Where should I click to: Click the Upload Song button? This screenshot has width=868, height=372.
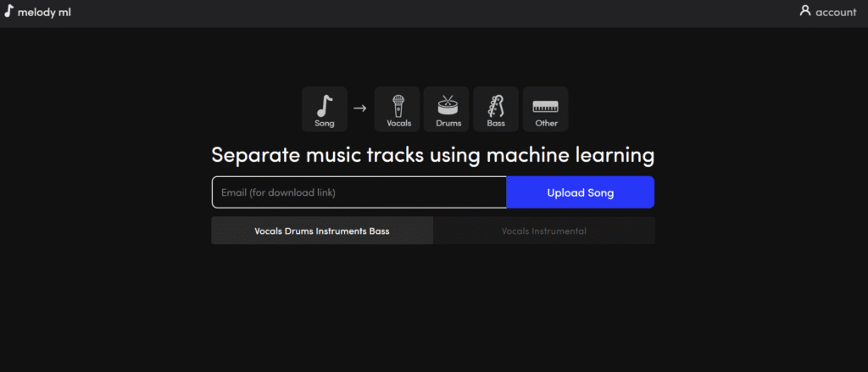click(580, 192)
